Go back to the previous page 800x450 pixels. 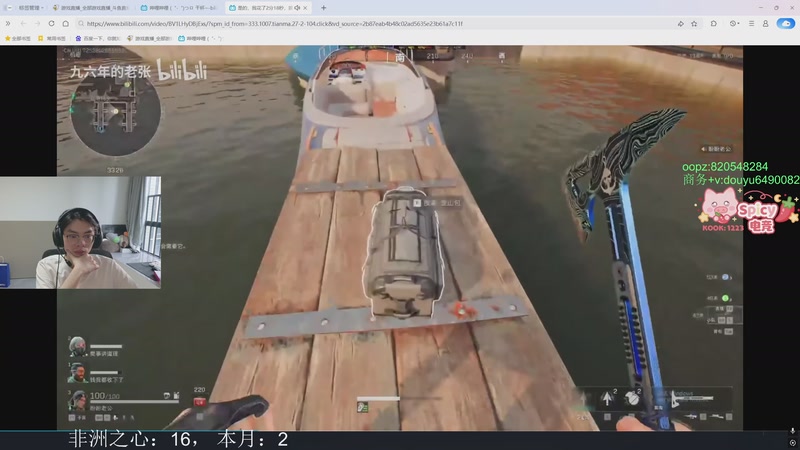click(x=23, y=23)
